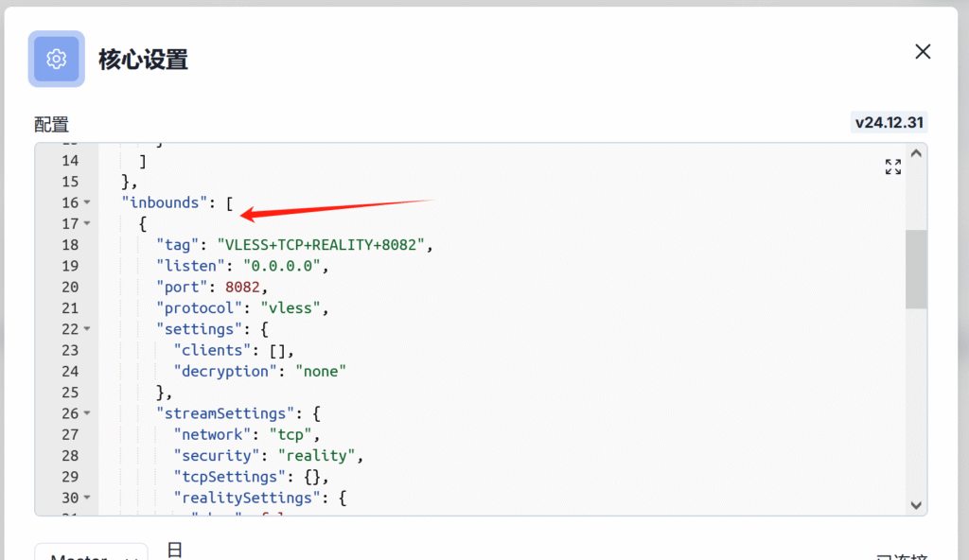Collapse the "realitySettings" block at line 30

coord(87,498)
